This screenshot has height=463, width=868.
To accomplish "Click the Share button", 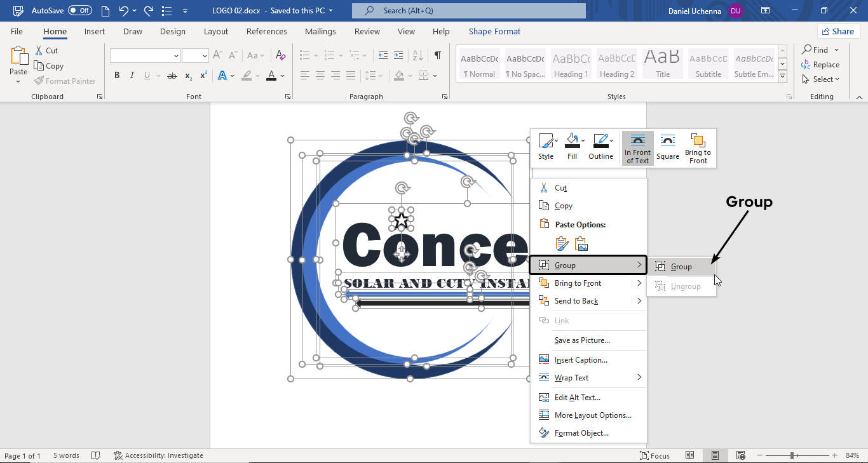I will 838,32.
